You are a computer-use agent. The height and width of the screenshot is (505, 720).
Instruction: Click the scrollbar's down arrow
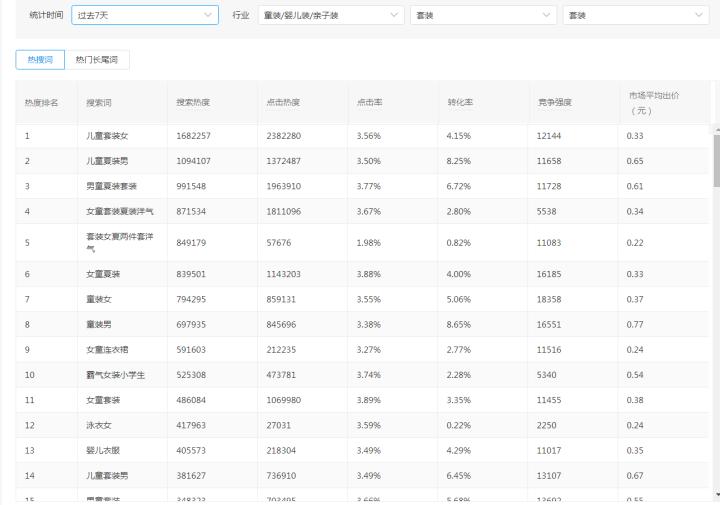click(x=715, y=493)
